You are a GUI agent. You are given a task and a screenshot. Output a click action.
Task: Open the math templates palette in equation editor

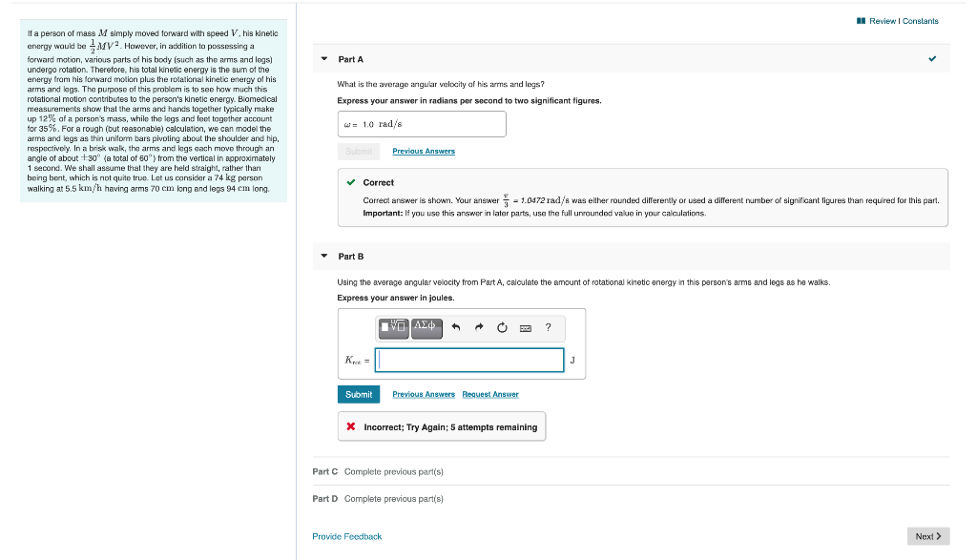(x=393, y=328)
